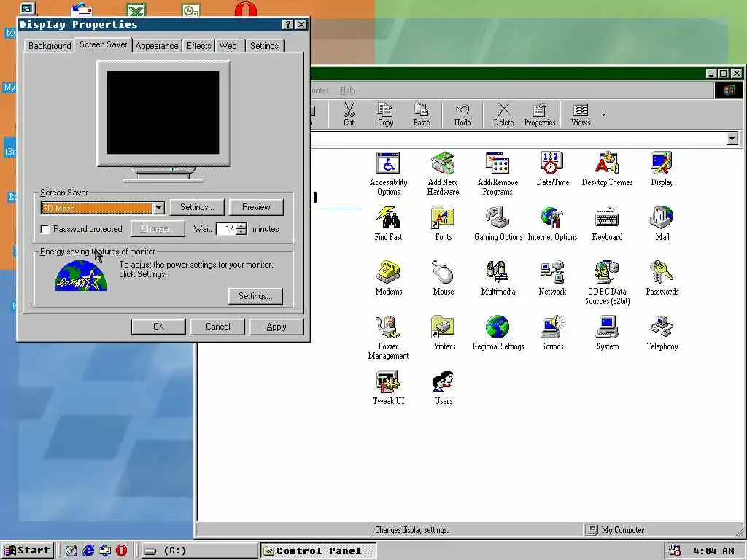The height and width of the screenshot is (560, 747).
Task: Switch to the Settings tab
Action: click(x=264, y=46)
